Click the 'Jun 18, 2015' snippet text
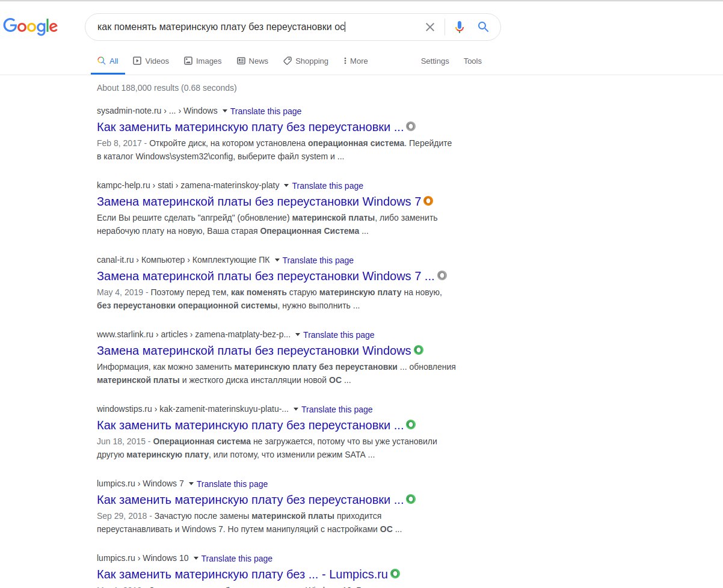This screenshot has width=723, height=588. click(x=122, y=441)
